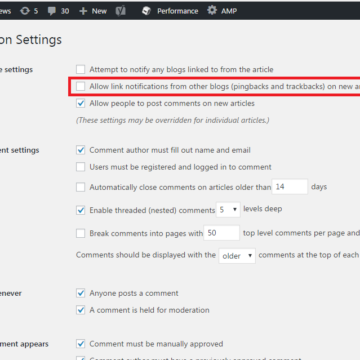This screenshot has height=360, width=360.
Task: Open the older comments order dropdown
Action: (x=237, y=256)
